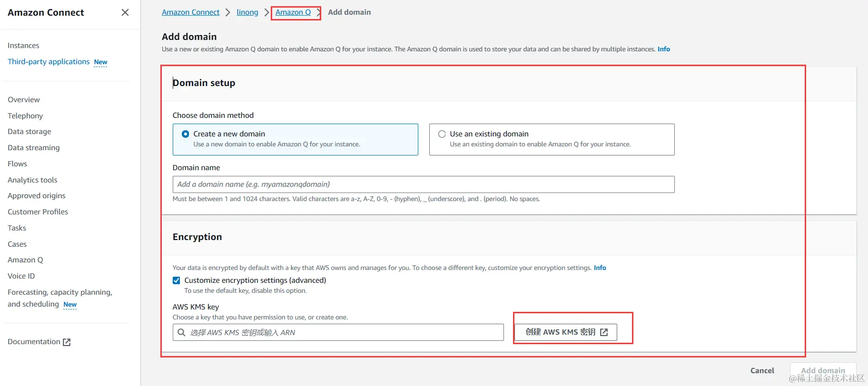Open Voice ID in the sidebar
The image size is (868, 386).
(x=21, y=276)
